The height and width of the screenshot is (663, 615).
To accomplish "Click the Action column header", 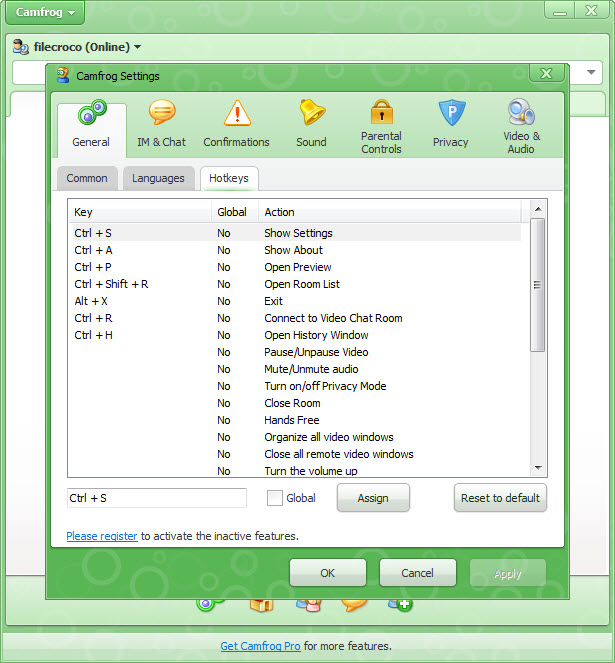I will point(390,212).
